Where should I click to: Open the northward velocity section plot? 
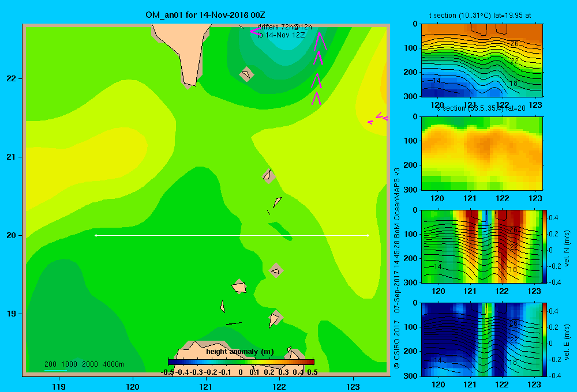[482, 246]
